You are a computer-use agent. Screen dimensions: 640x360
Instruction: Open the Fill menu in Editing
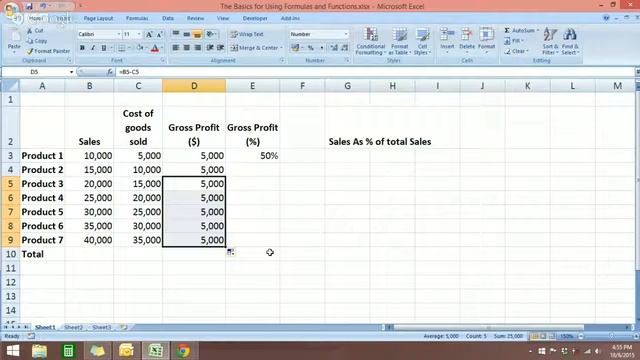[x=513, y=41]
